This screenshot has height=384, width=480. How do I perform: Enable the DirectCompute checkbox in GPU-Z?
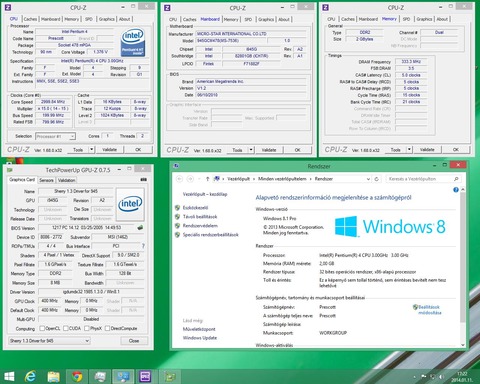107,328
